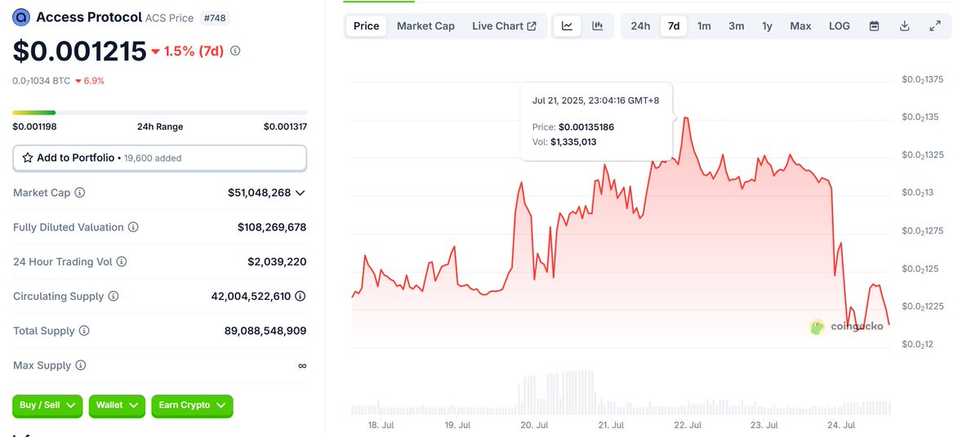Screen dimensions: 980x437
Task: Open the Wallet dropdown
Action: tap(117, 405)
